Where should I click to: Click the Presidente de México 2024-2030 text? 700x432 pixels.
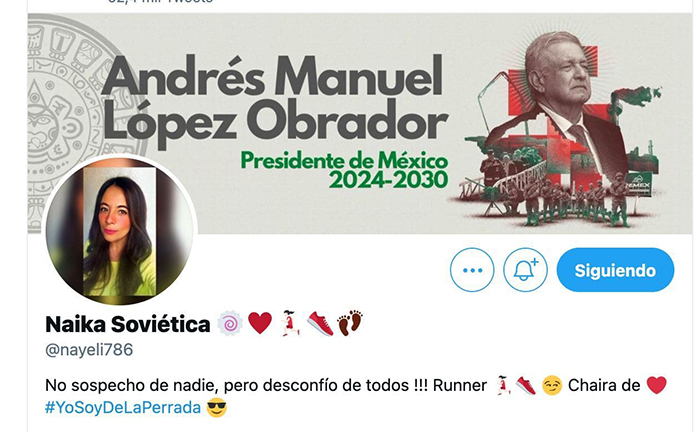[344, 170]
